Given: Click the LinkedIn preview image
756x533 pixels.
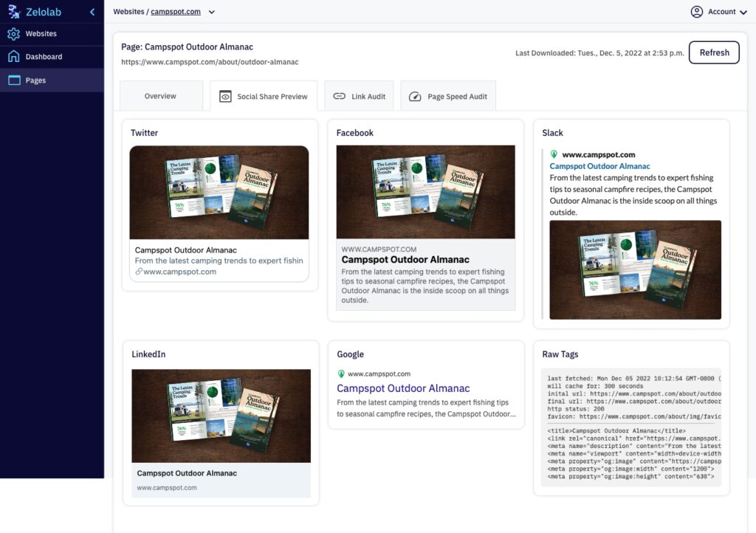Looking at the screenshot, I should coord(221,416).
